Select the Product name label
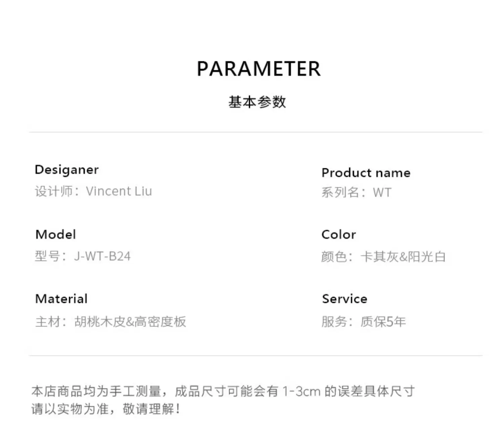Image resolution: width=504 pixels, height=439 pixels. tap(366, 173)
